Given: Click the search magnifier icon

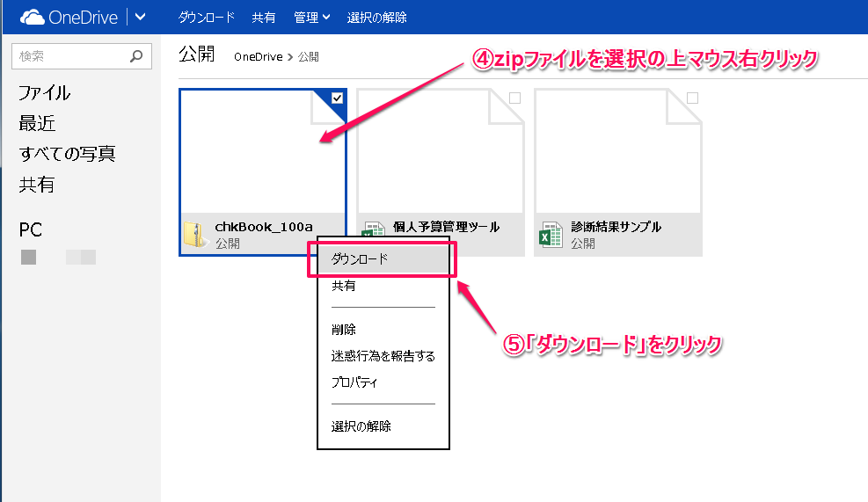Looking at the screenshot, I should [x=135, y=56].
